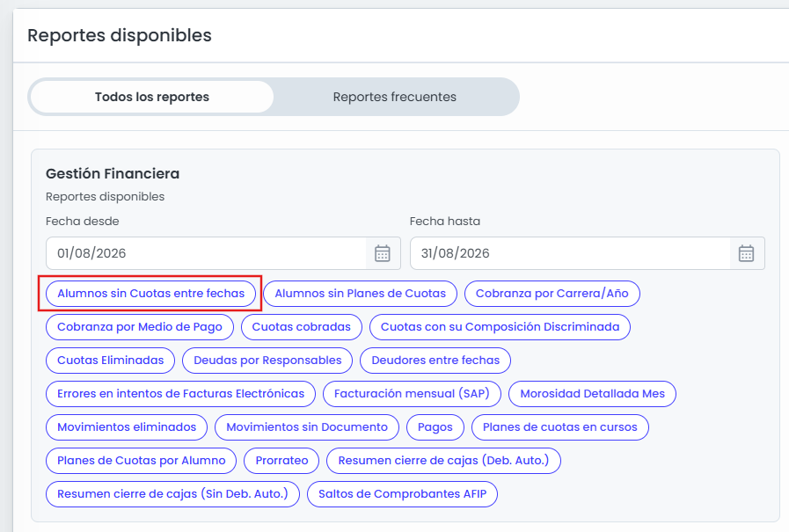Open Facturación mensual (SAP) report
789x532 pixels.
pyautogui.click(x=413, y=394)
